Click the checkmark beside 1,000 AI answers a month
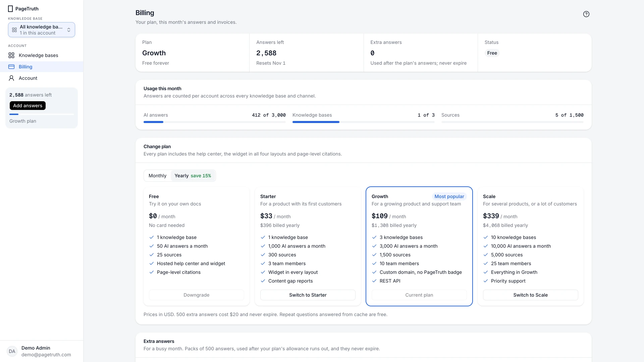This screenshot has width=644, height=362. 263,246
